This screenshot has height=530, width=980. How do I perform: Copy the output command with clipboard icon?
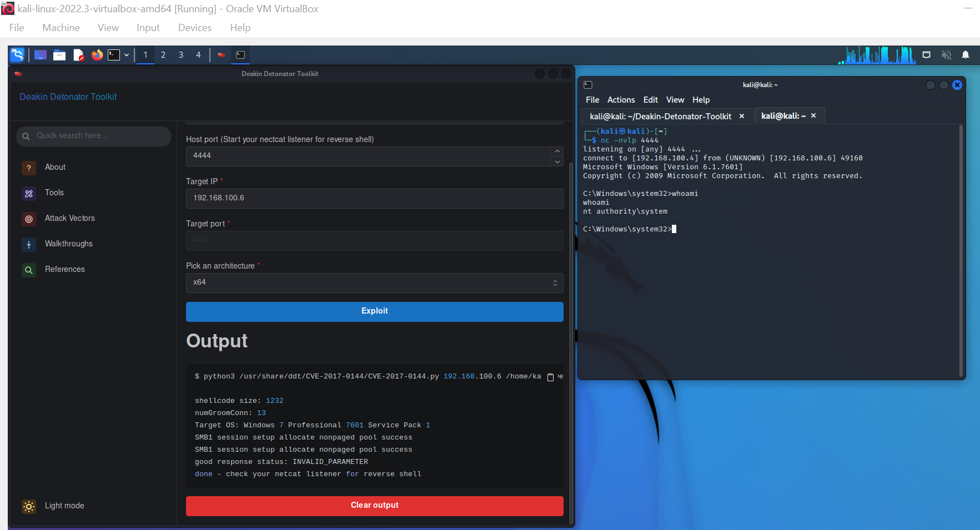pyautogui.click(x=550, y=377)
